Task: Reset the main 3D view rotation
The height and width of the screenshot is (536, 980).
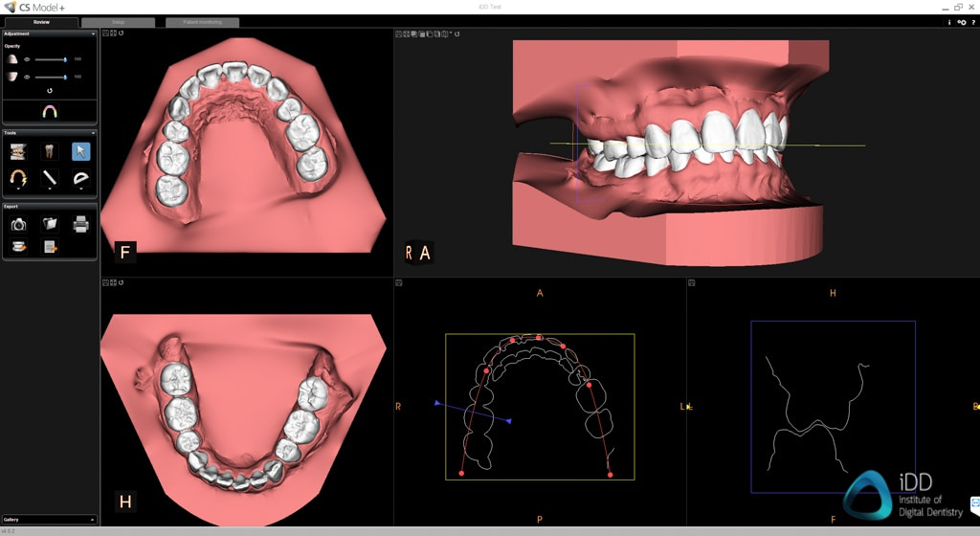Action: pyautogui.click(x=457, y=33)
